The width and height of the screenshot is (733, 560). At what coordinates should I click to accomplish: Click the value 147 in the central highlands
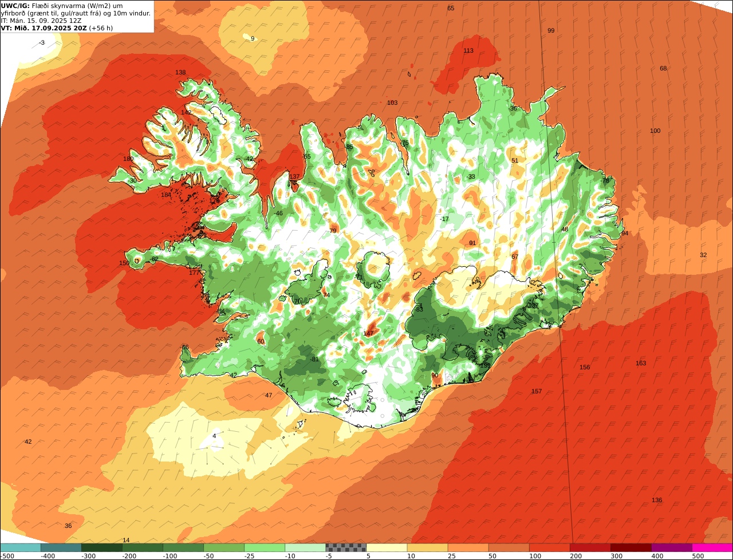click(368, 333)
